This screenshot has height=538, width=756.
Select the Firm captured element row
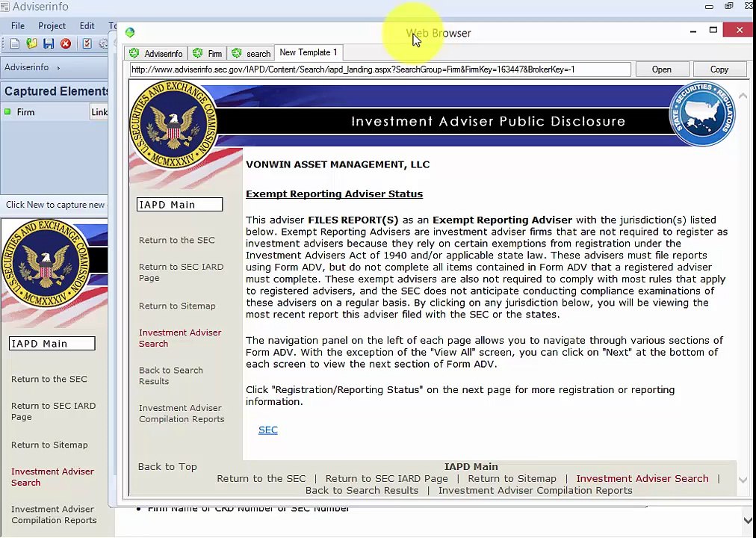(x=55, y=112)
